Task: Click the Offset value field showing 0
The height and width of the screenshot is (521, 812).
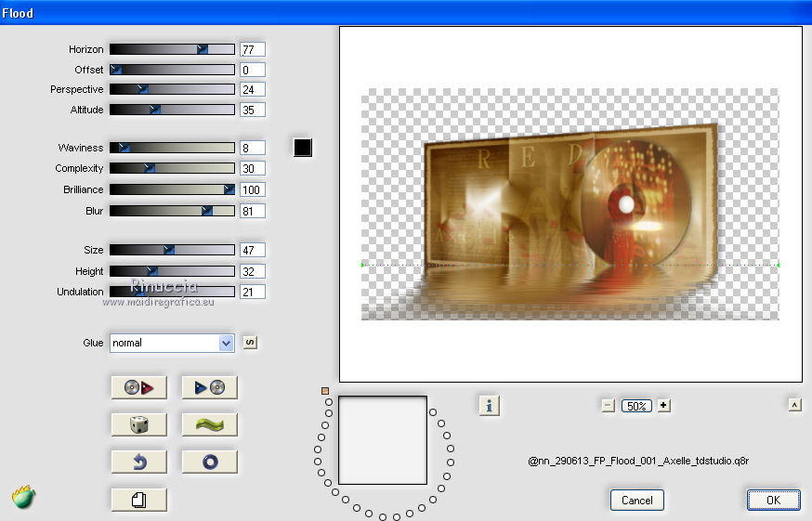Action: [253, 70]
